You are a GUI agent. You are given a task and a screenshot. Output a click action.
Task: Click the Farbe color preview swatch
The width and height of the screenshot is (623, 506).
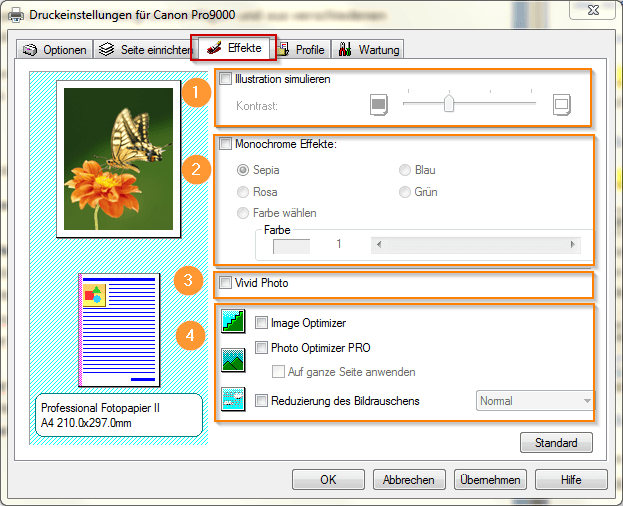[x=291, y=246]
